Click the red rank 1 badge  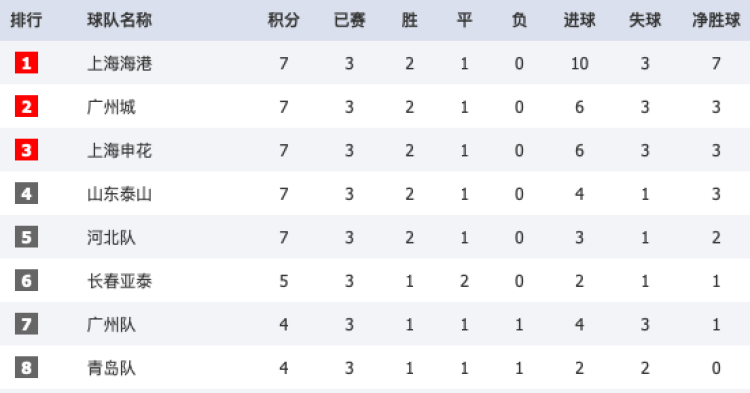point(26,63)
